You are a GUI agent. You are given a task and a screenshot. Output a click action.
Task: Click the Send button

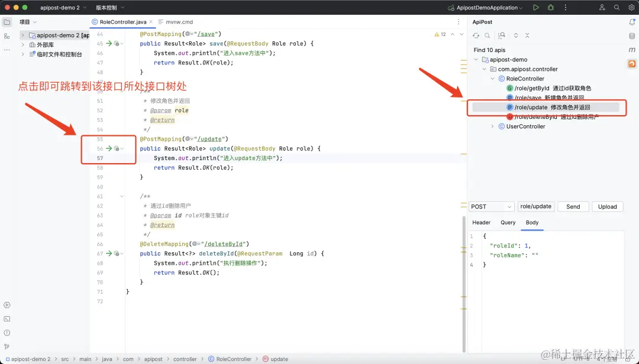tap(573, 206)
